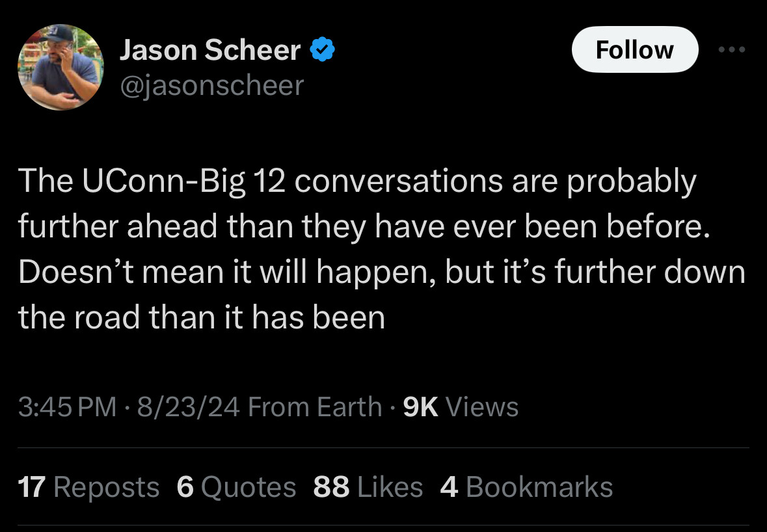Image resolution: width=767 pixels, height=532 pixels.
Task: Select the word UConn-Big in tweet
Action: click(x=163, y=181)
